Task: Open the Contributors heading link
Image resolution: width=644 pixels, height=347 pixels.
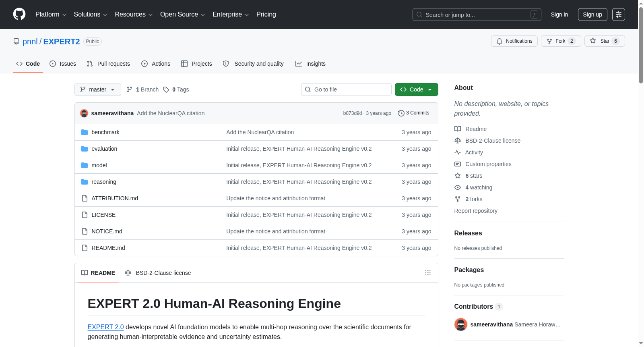Action: pyautogui.click(x=478, y=306)
